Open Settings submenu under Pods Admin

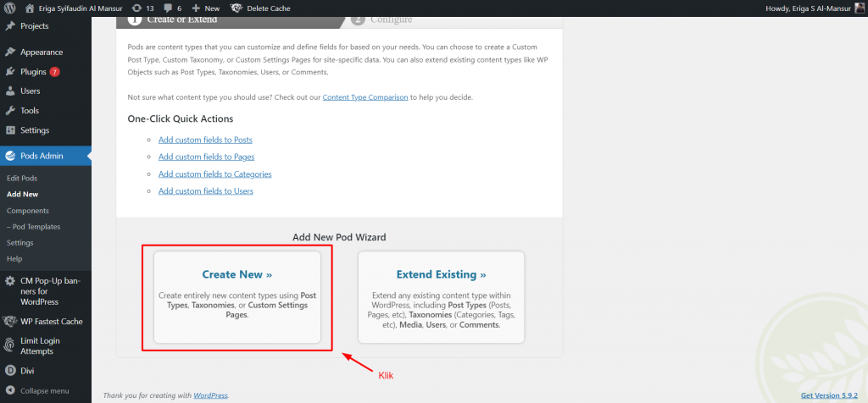point(20,243)
